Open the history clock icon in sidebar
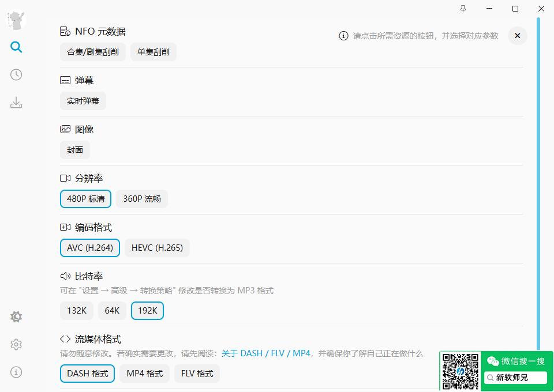This screenshot has width=554, height=392. (16, 75)
